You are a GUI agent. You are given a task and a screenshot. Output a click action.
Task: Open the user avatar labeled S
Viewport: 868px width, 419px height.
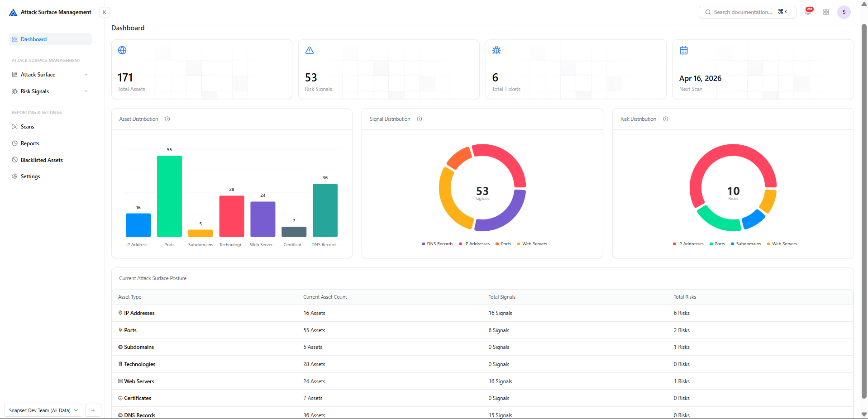tap(844, 12)
